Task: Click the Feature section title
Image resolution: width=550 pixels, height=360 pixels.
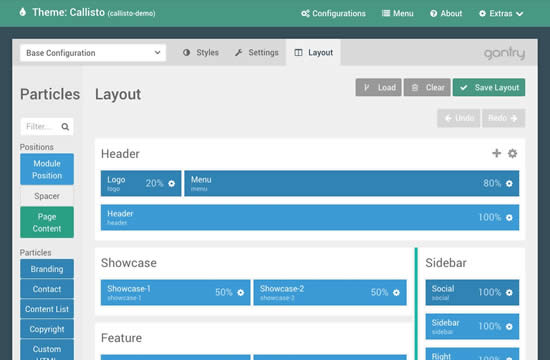Action: coord(121,338)
